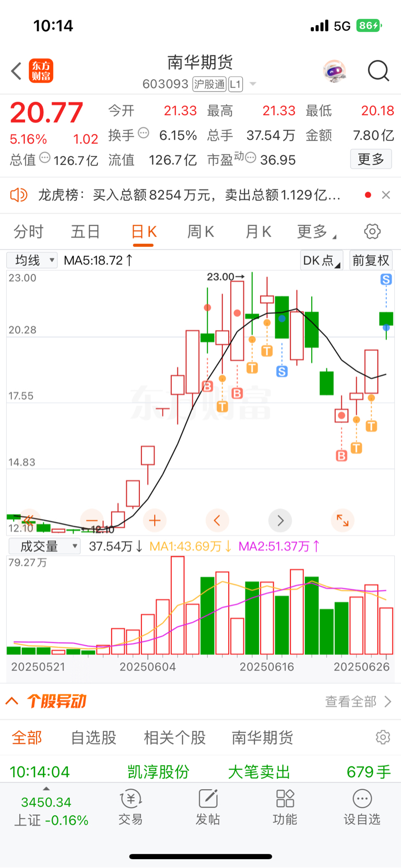Image resolution: width=401 pixels, height=868 pixels.
Task: Switch to the 分时 tab
Action: 28,232
